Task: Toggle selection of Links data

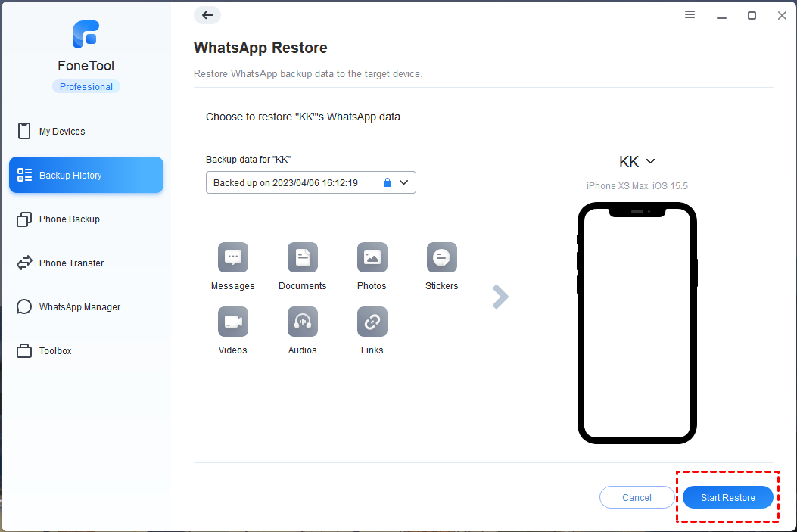Action: click(x=372, y=322)
